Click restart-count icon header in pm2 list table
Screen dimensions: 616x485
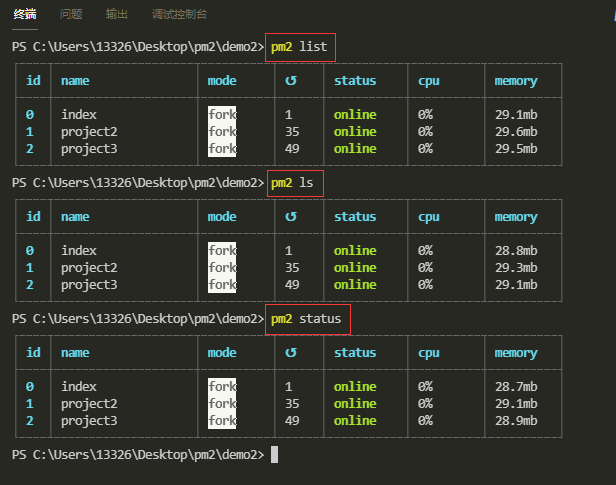291,81
